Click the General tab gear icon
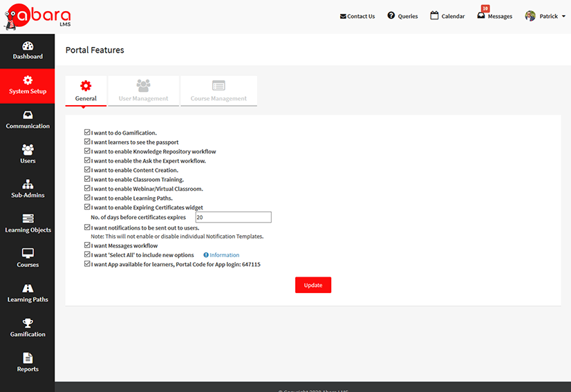 pyautogui.click(x=86, y=86)
